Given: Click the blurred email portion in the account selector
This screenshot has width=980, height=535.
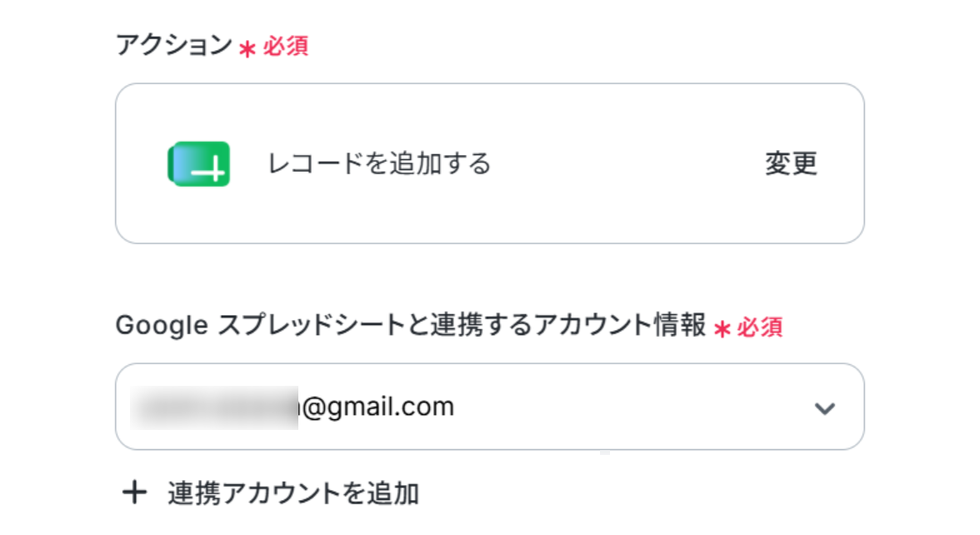Looking at the screenshot, I should (213, 407).
